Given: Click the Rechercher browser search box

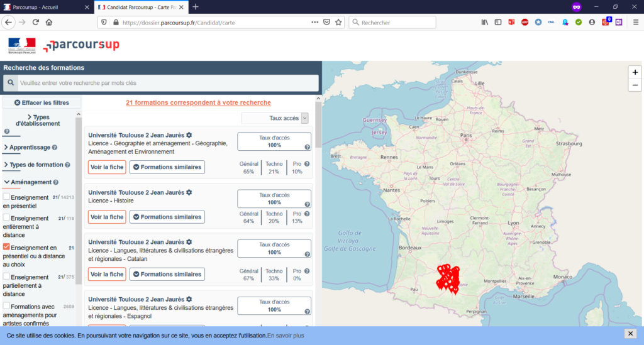Looking at the screenshot, I should 392,23.
